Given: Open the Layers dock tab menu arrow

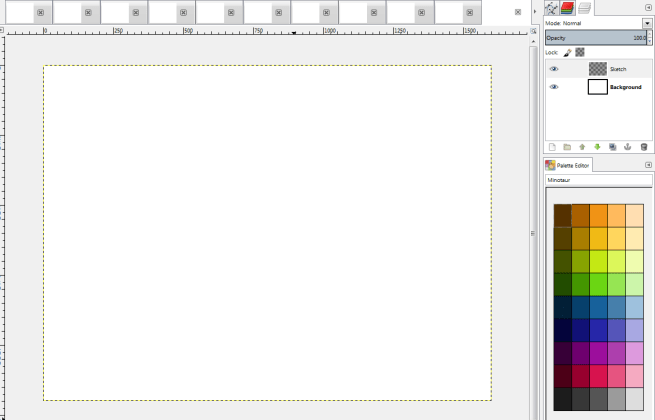Looking at the screenshot, I should pos(648,7).
